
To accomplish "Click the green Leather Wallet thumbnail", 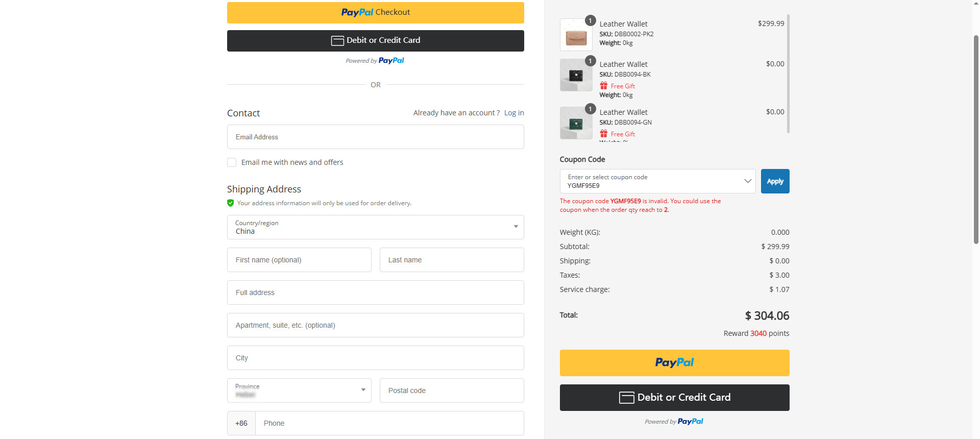I will tap(576, 123).
